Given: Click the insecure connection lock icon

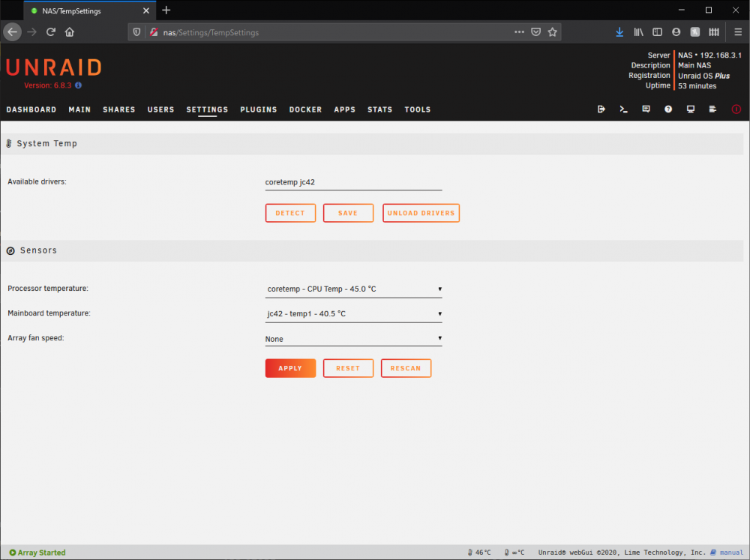Looking at the screenshot, I should [154, 32].
